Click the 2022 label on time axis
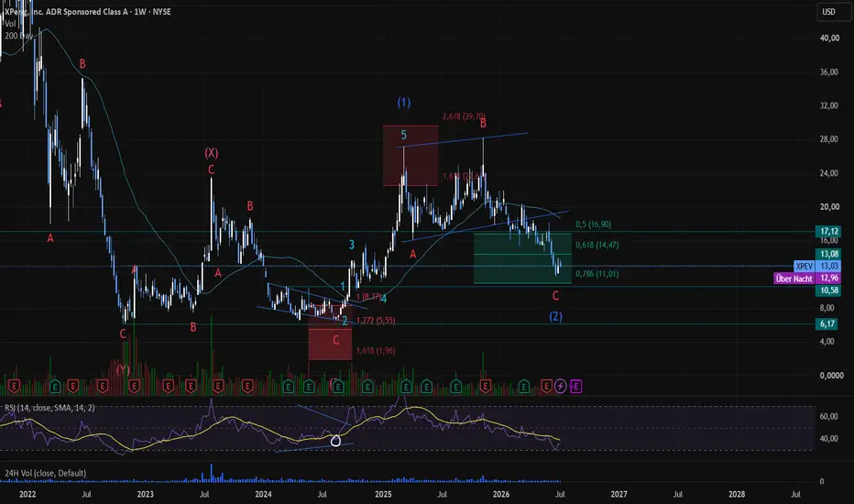 click(x=27, y=494)
